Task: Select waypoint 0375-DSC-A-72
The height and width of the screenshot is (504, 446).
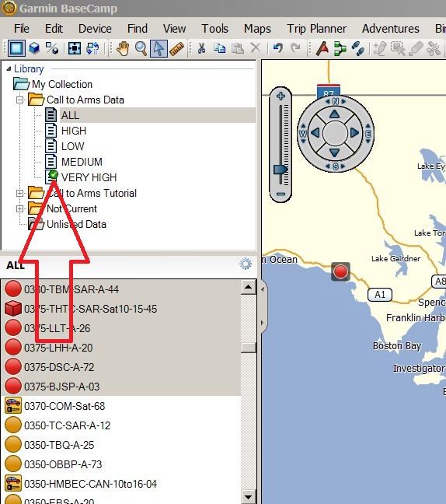Action: point(59,367)
